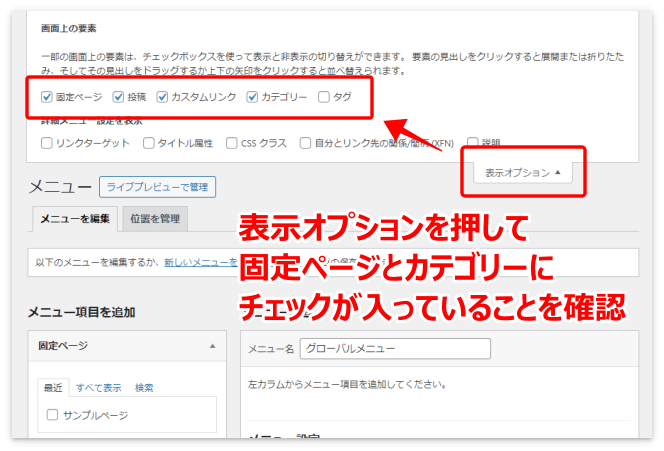
Task: Click ライブプレビューで管理 button
Action: [158, 187]
